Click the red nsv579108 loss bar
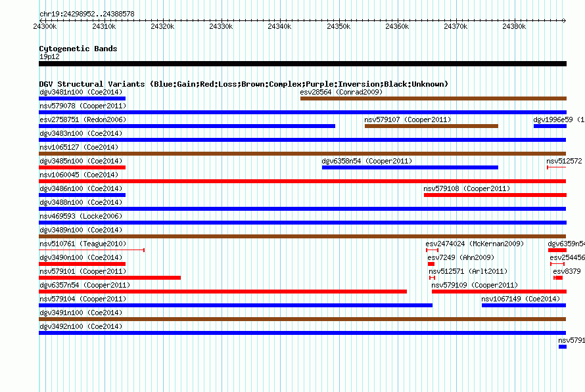The height and width of the screenshot is (392, 585). pyautogui.click(x=495, y=195)
